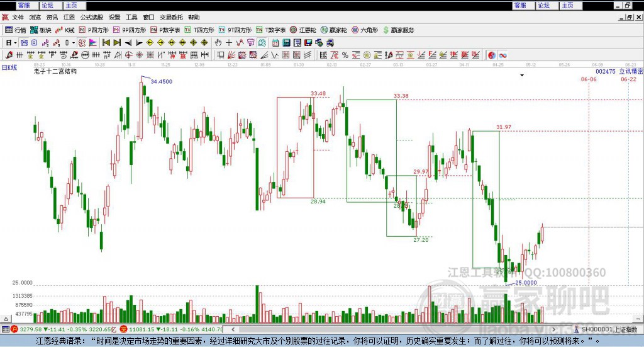Click the yin-yang taiji icon

(x=492, y=55)
